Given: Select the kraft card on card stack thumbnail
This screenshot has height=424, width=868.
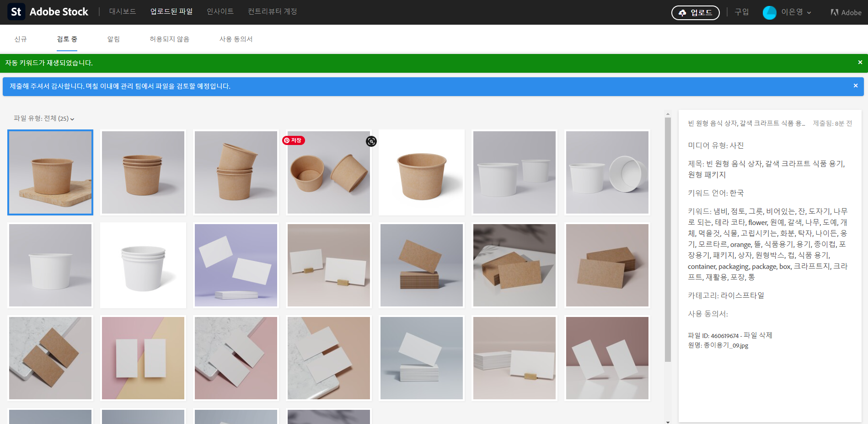Looking at the screenshot, I should (x=422, y=265).
